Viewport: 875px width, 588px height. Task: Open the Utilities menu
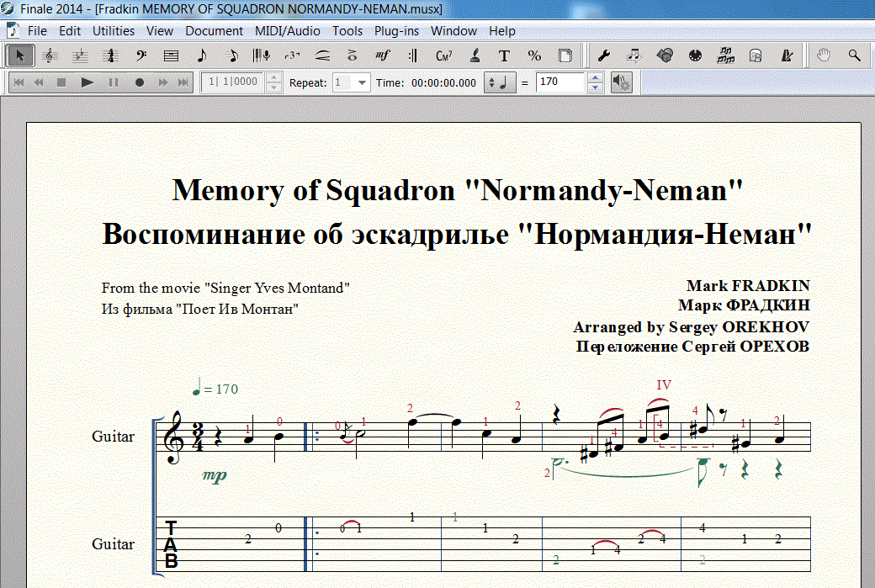pyautogui.click(x=114, y=30)
